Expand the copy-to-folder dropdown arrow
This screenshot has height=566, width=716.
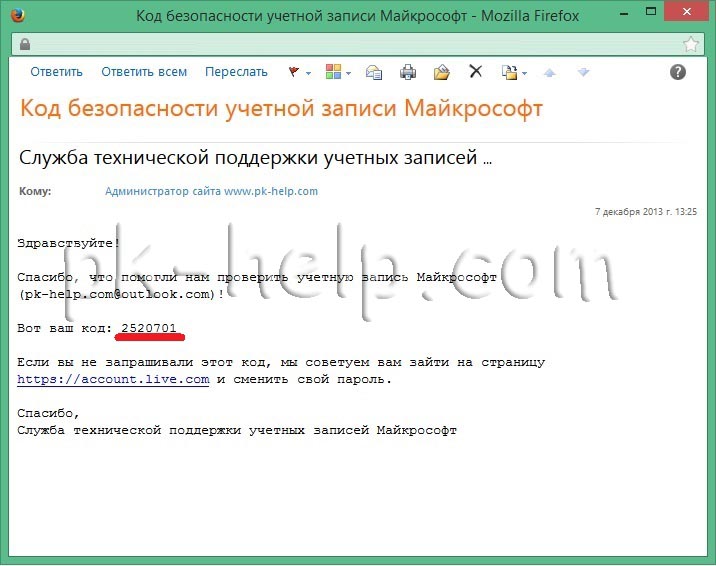click(x=524, y=73)
